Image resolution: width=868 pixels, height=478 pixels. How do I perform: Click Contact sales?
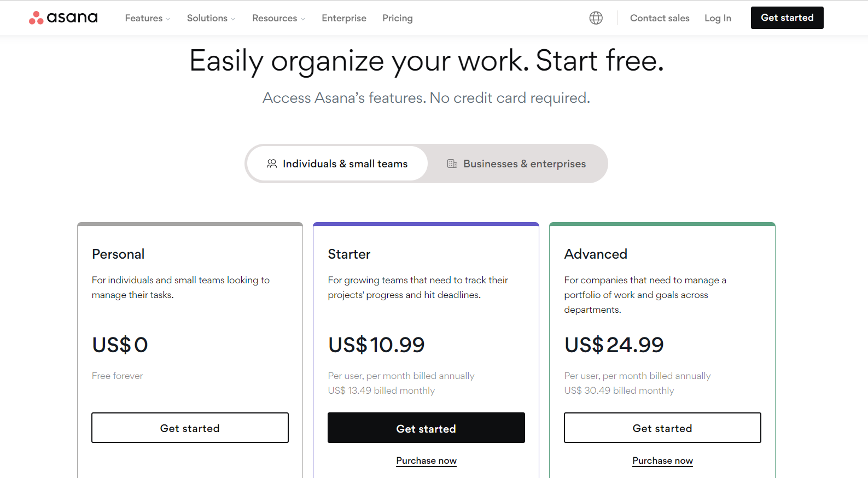point(660,18)
